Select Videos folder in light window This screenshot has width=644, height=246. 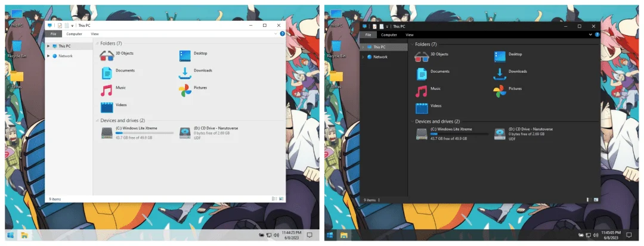point(114,107)
